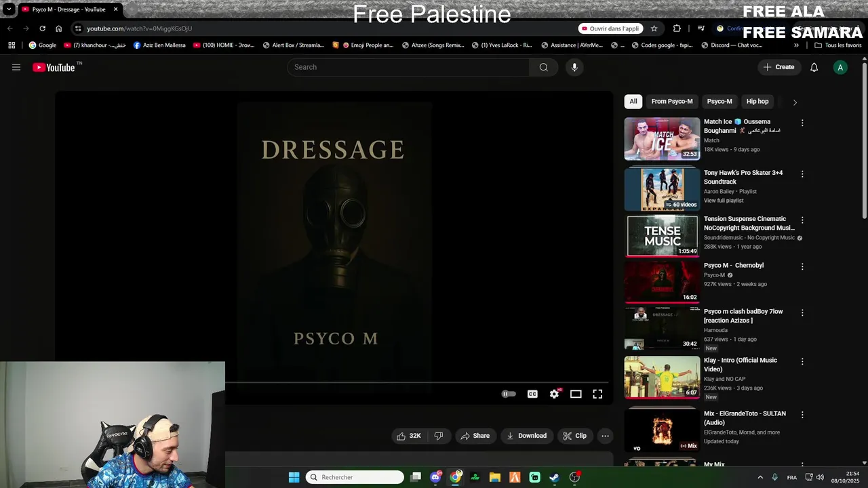Open the YouTube guide hamburger menu
Viewport: 868px width, 488px height.
point(16,67)
